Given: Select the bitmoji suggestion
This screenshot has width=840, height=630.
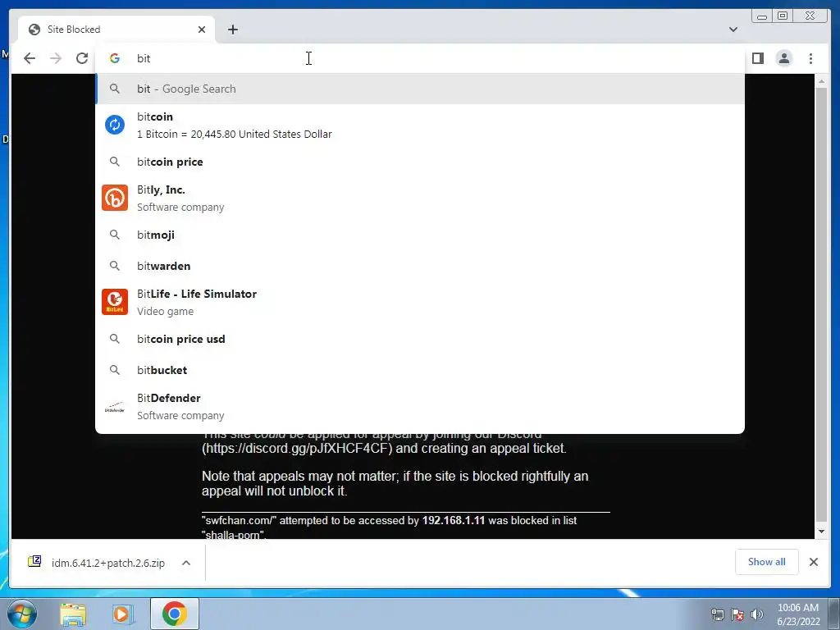Looking at the screenshot, I should [419, 235].
